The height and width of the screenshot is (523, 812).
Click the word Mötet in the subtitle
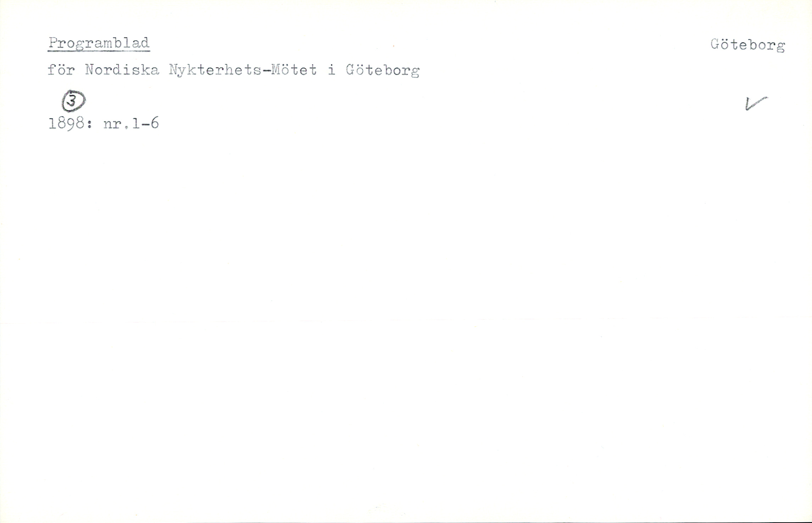tap(294, 70)
